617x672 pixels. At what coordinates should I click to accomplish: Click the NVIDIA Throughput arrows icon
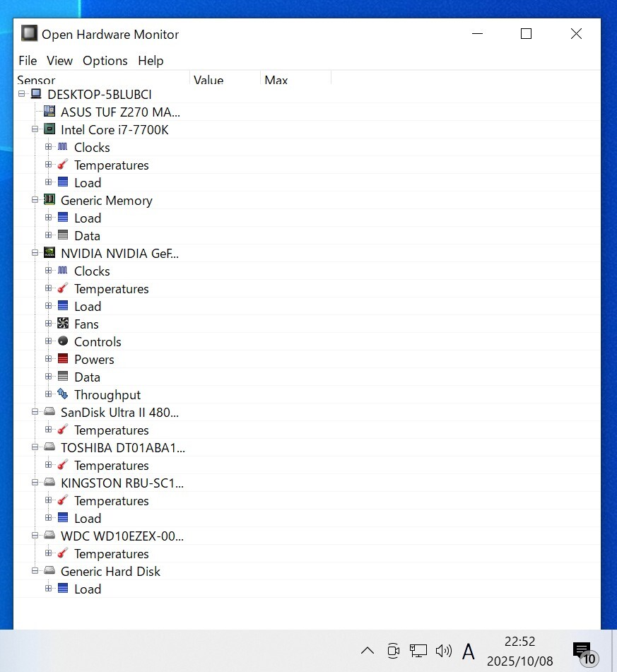click(63, 394)
